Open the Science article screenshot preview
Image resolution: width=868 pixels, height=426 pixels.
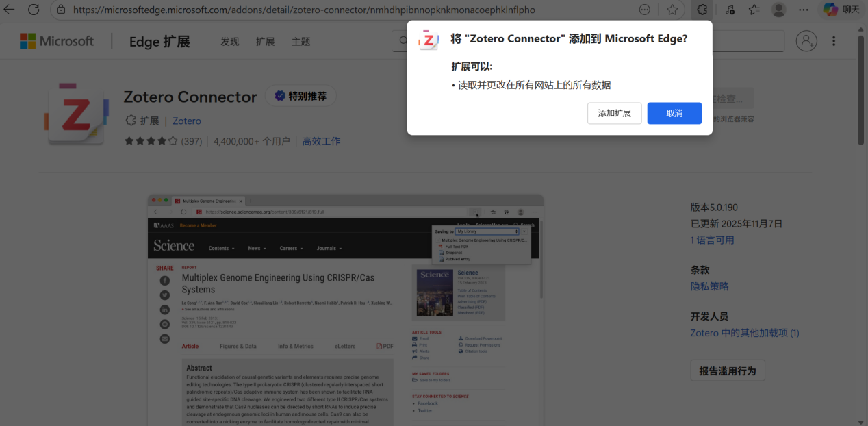pyautogui.click(x=346, y=310)
